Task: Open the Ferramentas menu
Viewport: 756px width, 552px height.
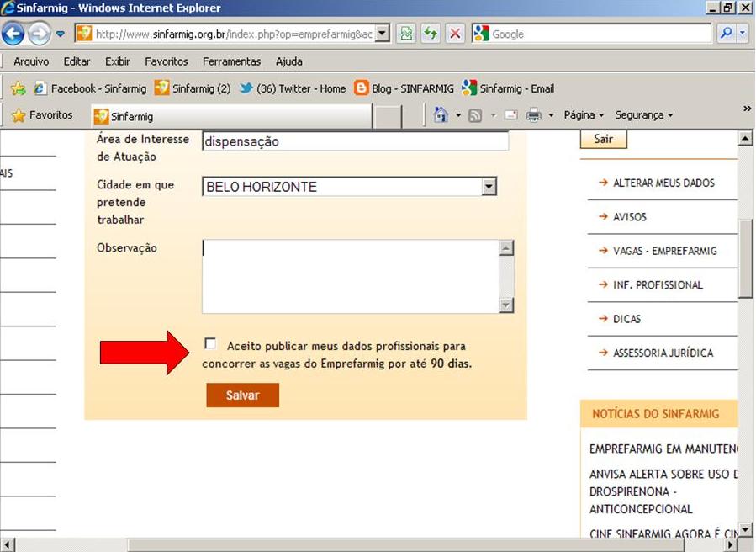Action: [x=231, y=61]
